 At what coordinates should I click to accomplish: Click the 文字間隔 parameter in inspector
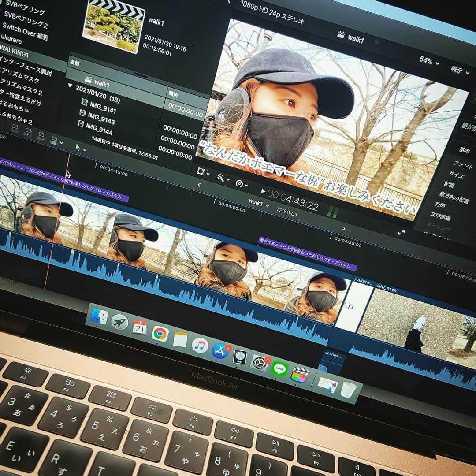pyautogui.click(x=440, y=216)
